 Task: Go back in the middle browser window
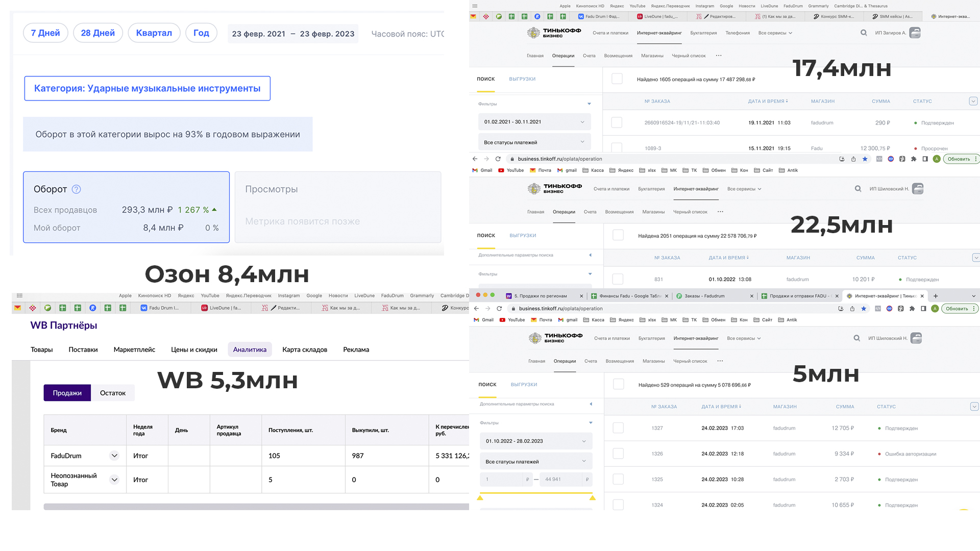[x=475, y=159]
